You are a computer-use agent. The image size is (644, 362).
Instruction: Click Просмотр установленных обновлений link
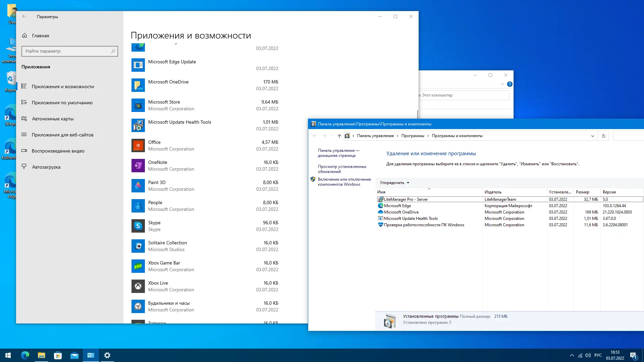tap(342, 169)
